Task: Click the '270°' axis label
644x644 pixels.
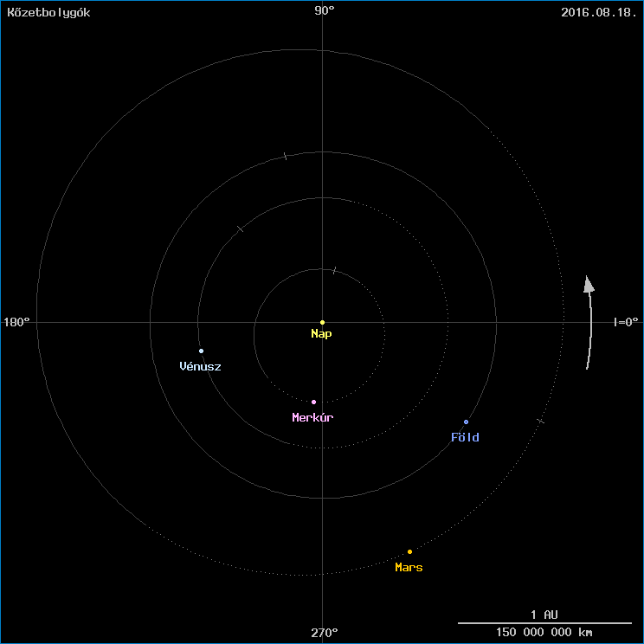Action: (x=325, y=633)
